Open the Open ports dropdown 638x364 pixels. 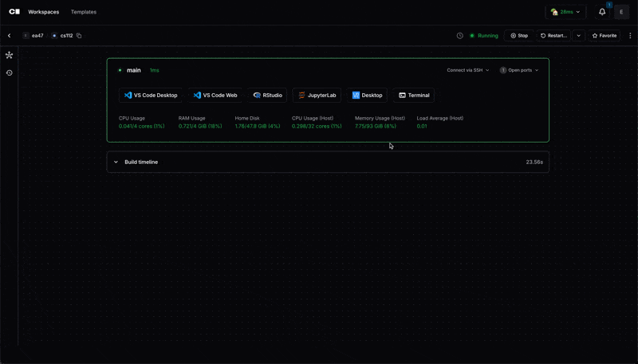coord(519,70)
